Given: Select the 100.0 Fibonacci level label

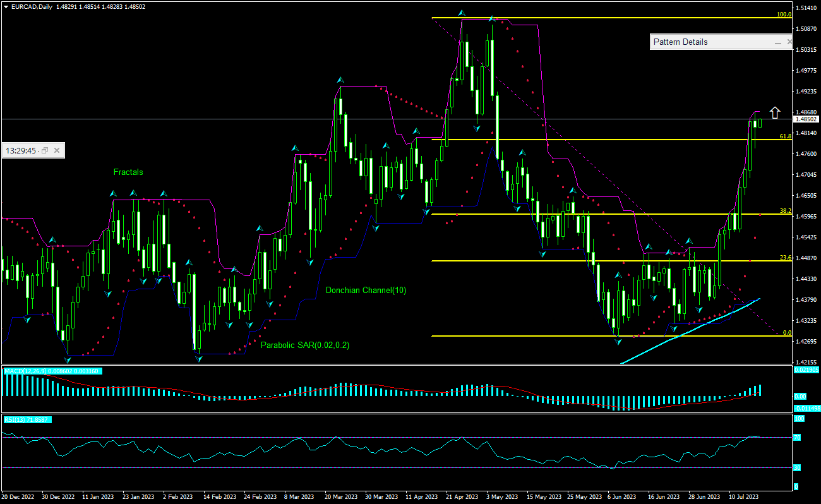Looking at the screenshot, I should point(784,14).
